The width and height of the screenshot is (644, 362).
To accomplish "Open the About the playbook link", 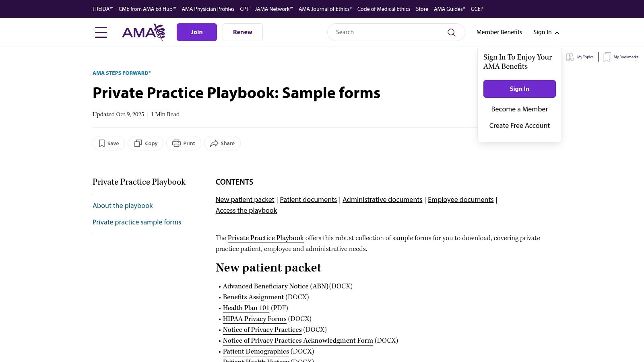I will coord(122,206).
